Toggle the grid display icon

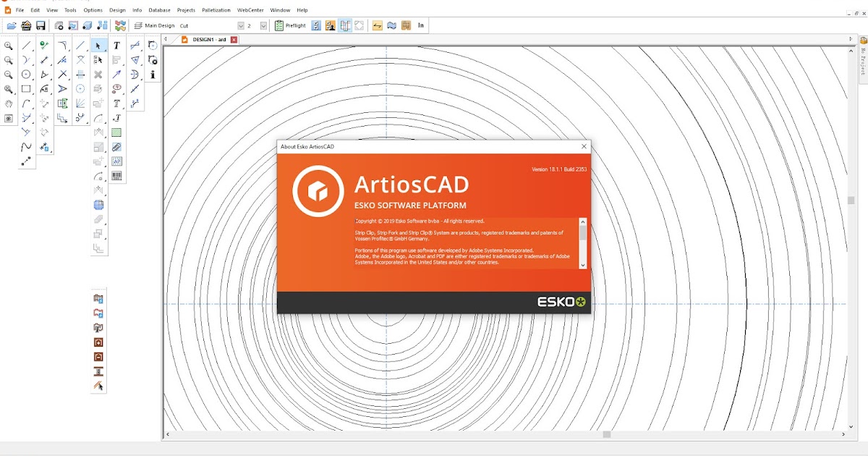(x=406, y=25)
